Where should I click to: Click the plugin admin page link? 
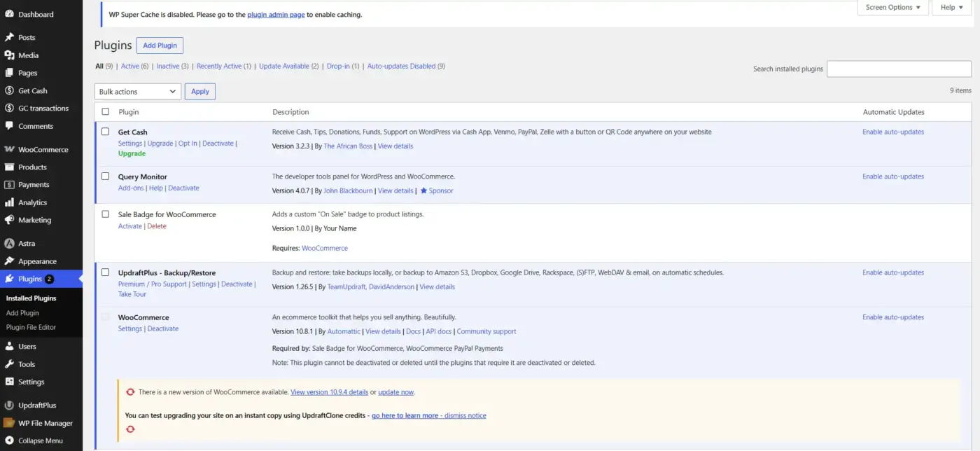point(276,14)
